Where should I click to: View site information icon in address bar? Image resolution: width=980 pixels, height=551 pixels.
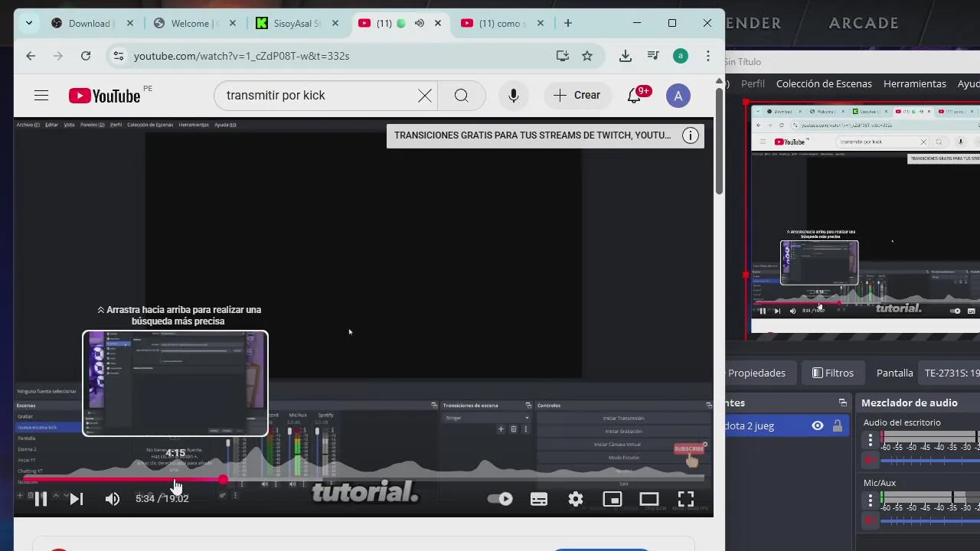(x=117, y=56)
